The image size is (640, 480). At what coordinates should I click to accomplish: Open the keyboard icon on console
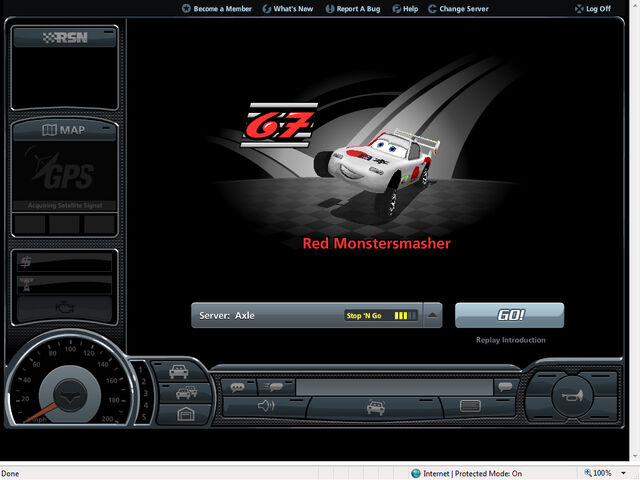(470, 406)
